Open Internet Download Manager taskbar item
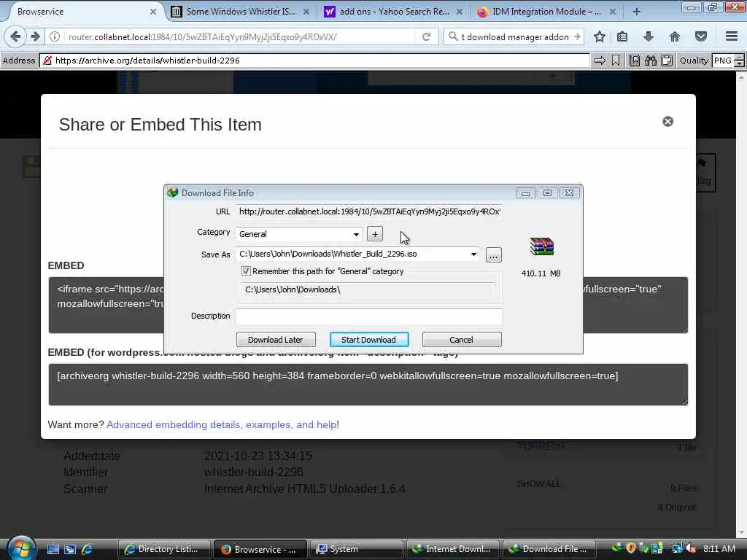The width and height of the screenshot is (747, 560). [453, 549]
